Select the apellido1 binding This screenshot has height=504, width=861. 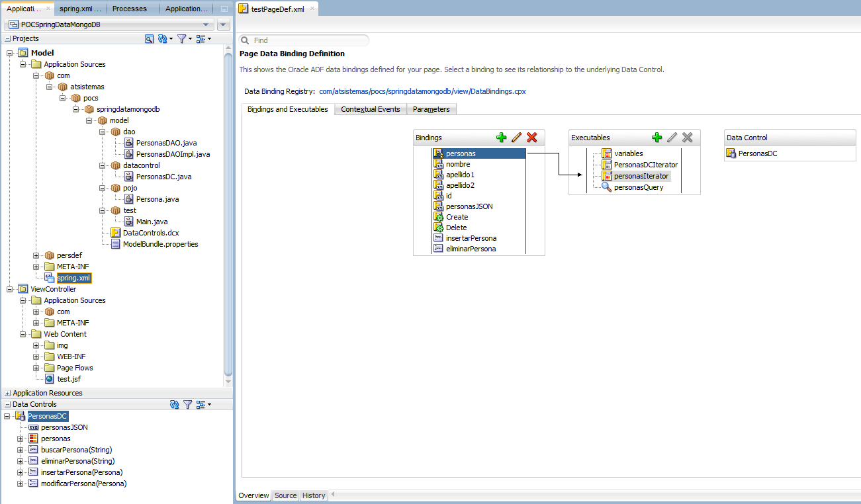(x=460, y=175)
